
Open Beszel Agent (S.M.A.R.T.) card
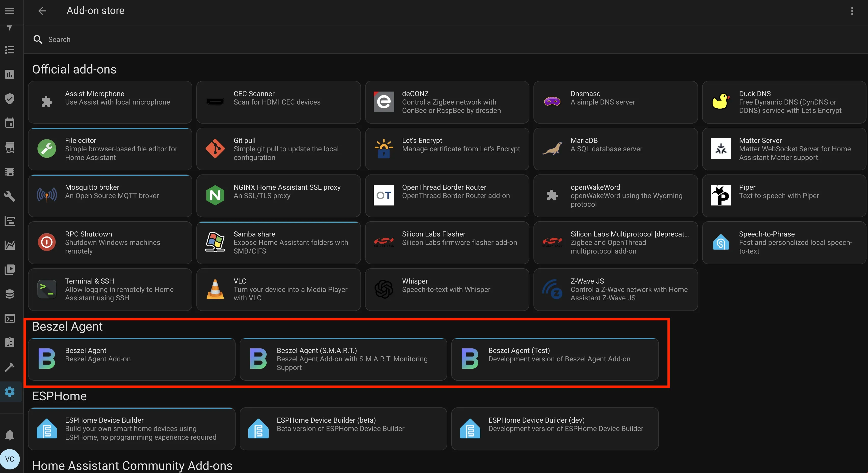click(343, 360)
